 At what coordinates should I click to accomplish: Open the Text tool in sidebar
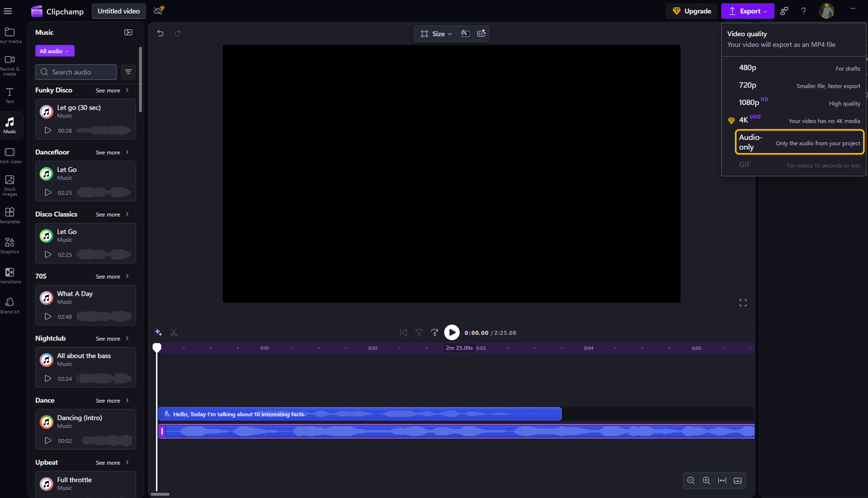(x=9, y=95)
